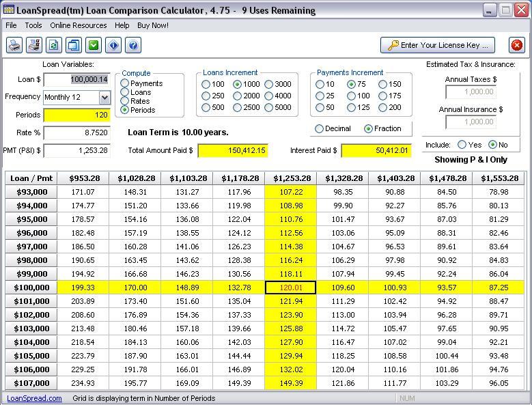
Task: Click the PMT (P&I) $ input field
Action: (77, 150)
